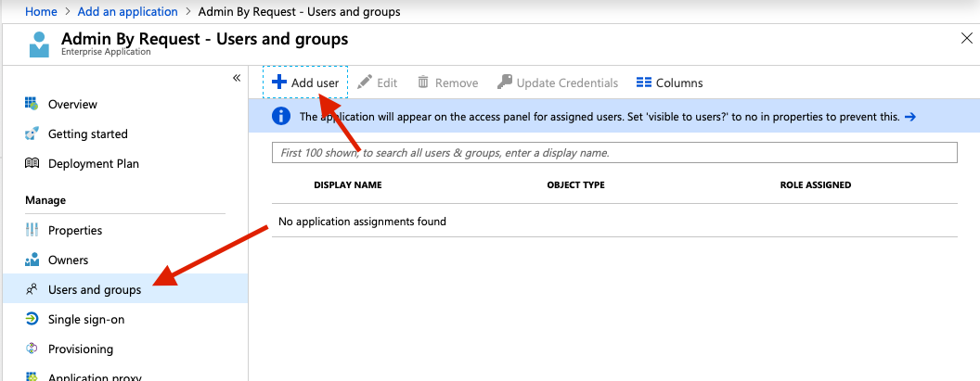980x381 pixels.
Task: Click the blade title 'Admin By Request - Users and groups'
Action: [x=204, y=39]
